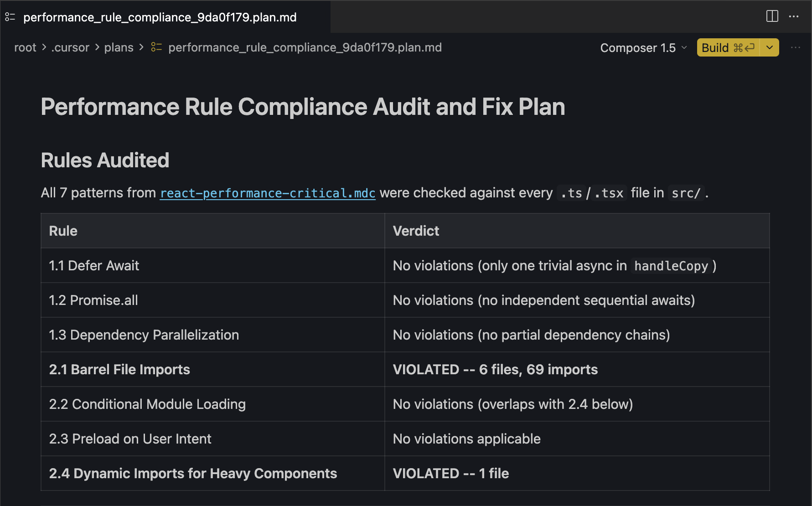
Task: Open the editor tab more actions menu
Action: click(794, 16)
